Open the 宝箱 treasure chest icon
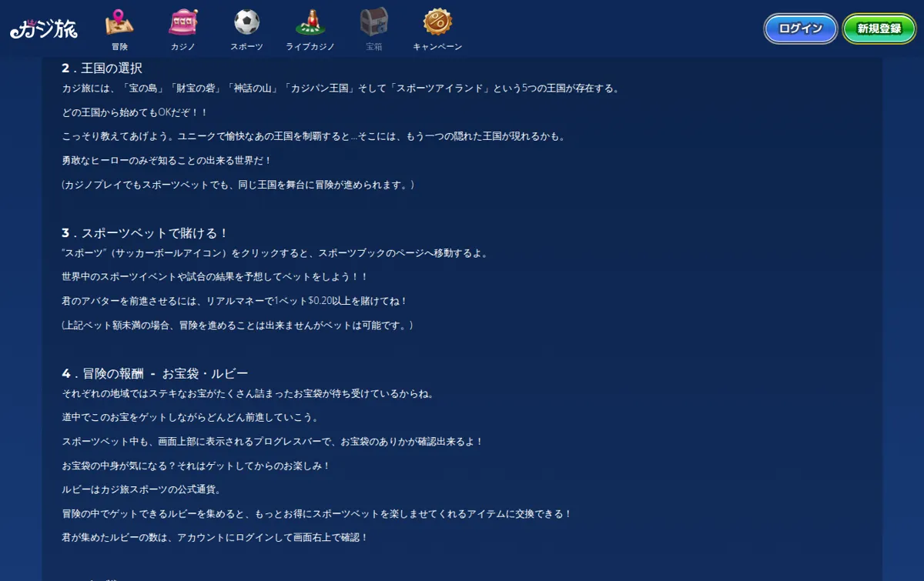 point(373,22)
